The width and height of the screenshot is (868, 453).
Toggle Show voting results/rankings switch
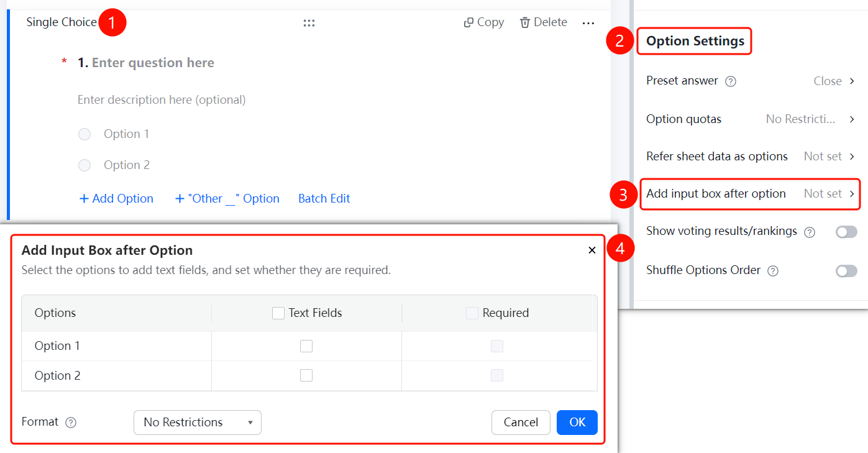coord(846,232)
